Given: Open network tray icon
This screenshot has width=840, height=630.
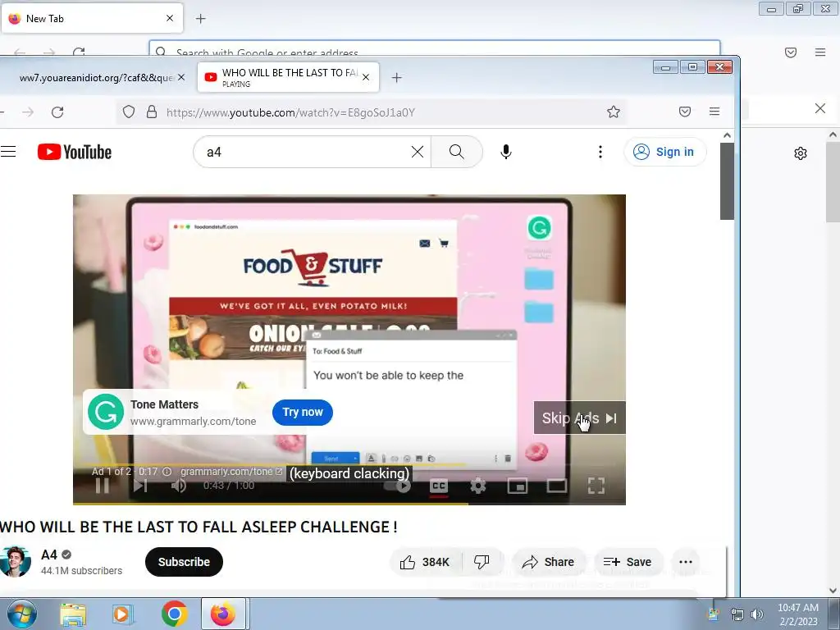Looking at the screenshot, I should pos(737,614).
